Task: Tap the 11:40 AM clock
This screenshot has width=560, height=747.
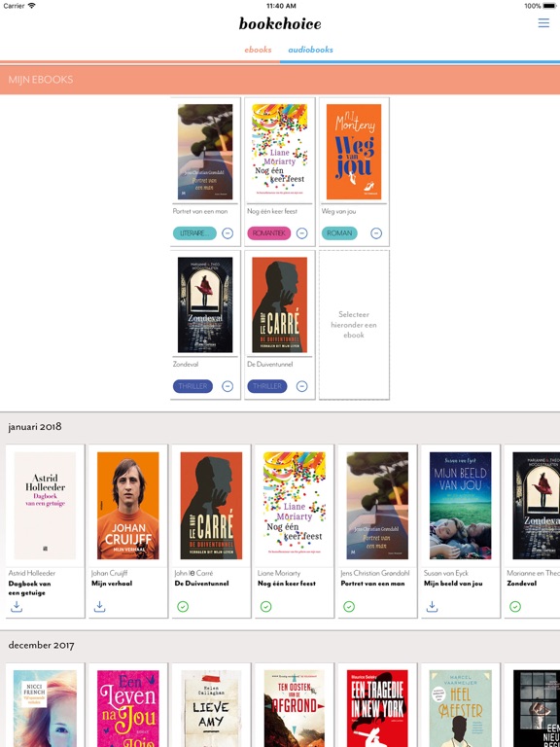Action: click(x=281, y=6)
